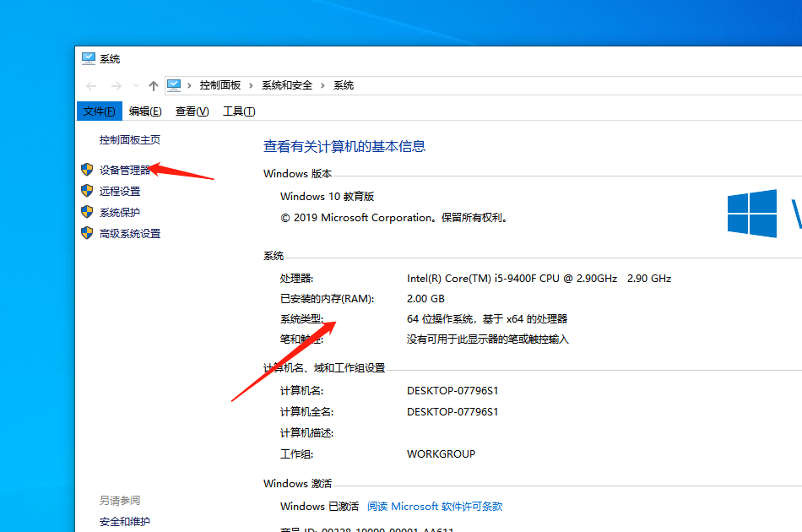The width and height of the screenshot is (802, 532).
Task: Open 安全和维护 in the sidebar
Action: (124, 522)
